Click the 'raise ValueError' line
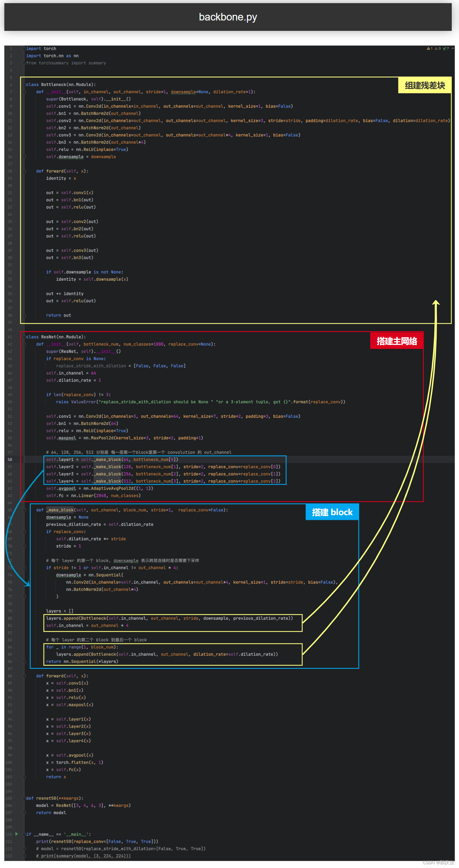 coord(201,402)
